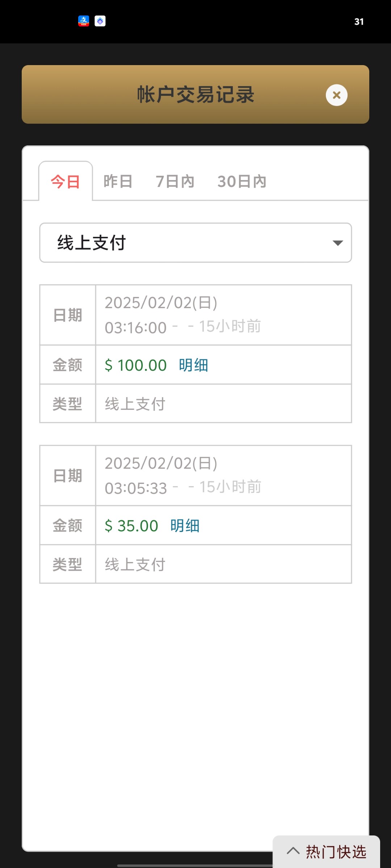Screen dimensions: 391x868
Task: Tap first record's 线上支付 type cell
Action: click(223, 404)
